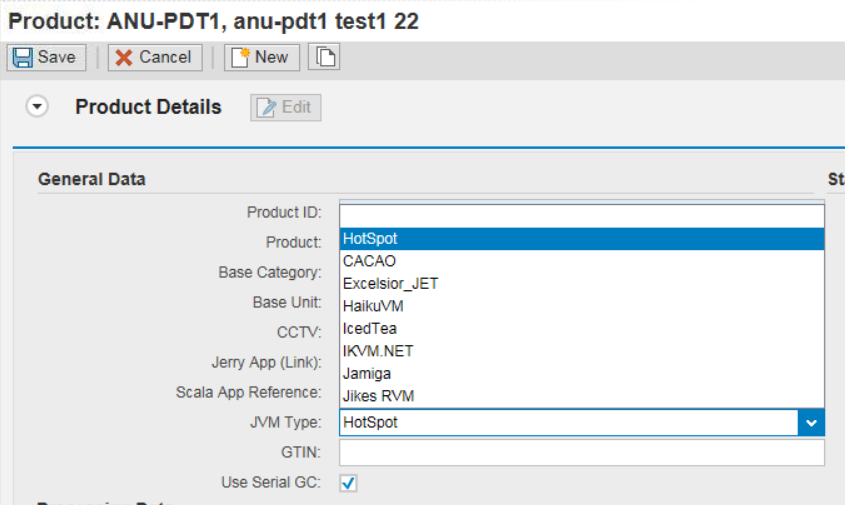This screenshot has width=845, height=505.
Task: Select CACAO from the dropdown list
Action: tap(369, 261)
